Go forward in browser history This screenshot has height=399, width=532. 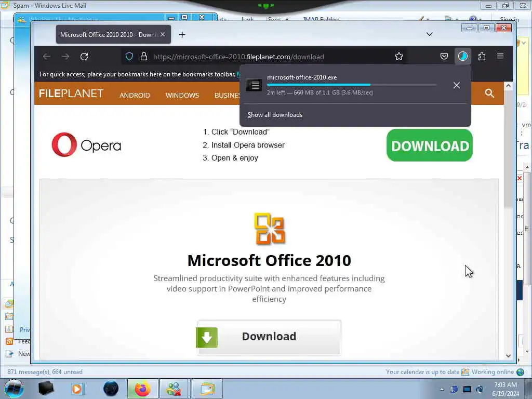65,56
